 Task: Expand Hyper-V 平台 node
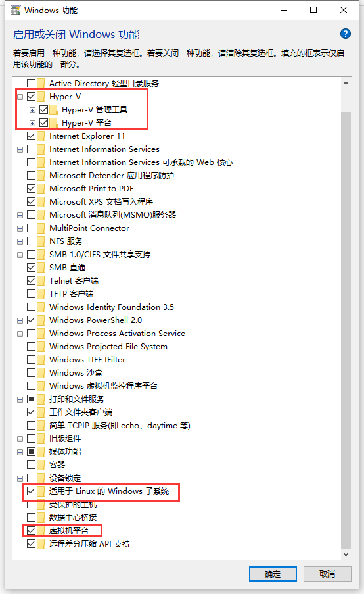[33, 123]
